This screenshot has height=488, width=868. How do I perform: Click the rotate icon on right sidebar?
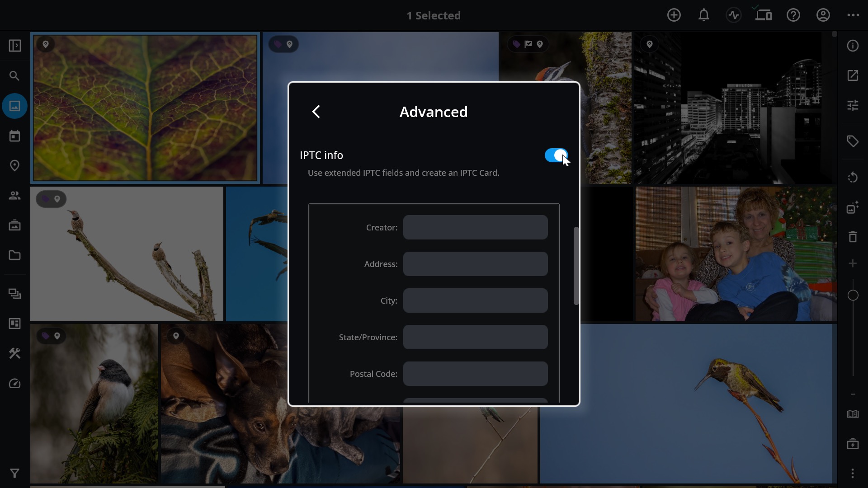tap(853, 178)
